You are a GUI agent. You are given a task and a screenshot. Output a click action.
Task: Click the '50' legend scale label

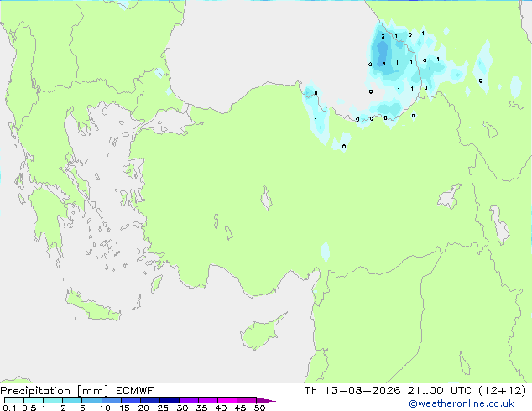[x=259, y=408]
